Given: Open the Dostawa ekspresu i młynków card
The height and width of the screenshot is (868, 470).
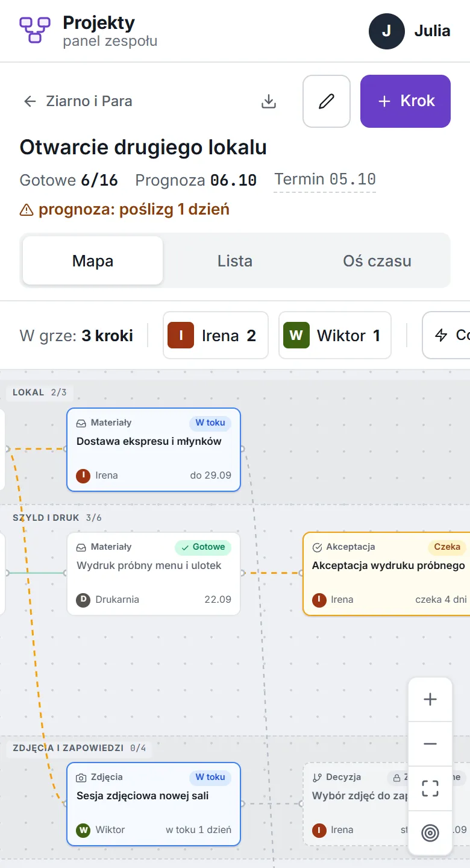Looking at the screenshot, I should click(154, 450).
